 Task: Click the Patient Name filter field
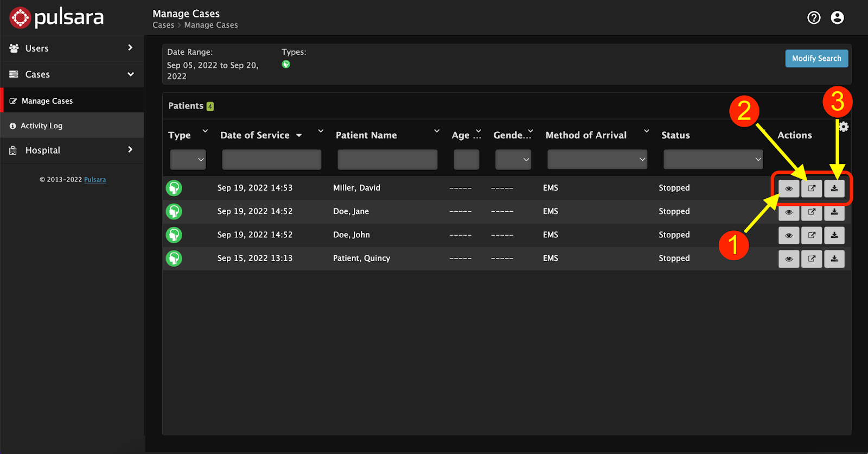point(387,160)
